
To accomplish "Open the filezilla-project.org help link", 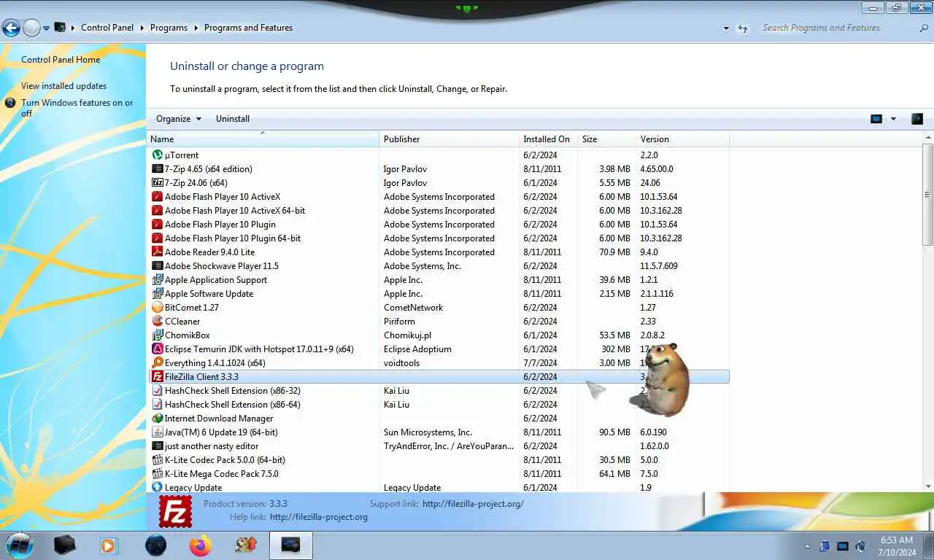I will pyautogui.click(x=319, y=517).
